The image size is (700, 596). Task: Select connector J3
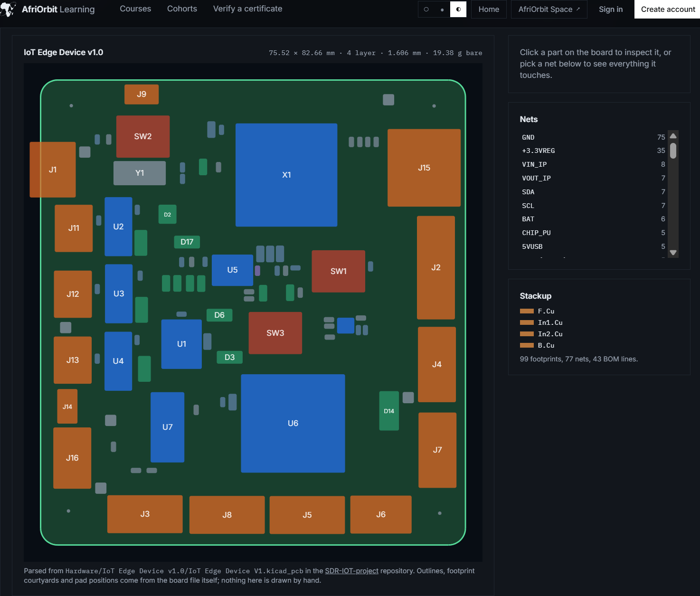pyautogui.click(x=145, y=514)
